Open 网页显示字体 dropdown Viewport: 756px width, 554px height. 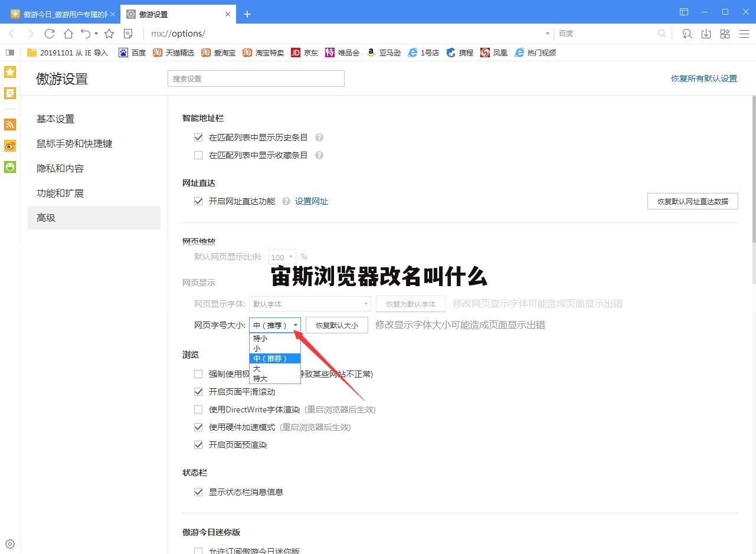tap(310, 304)
